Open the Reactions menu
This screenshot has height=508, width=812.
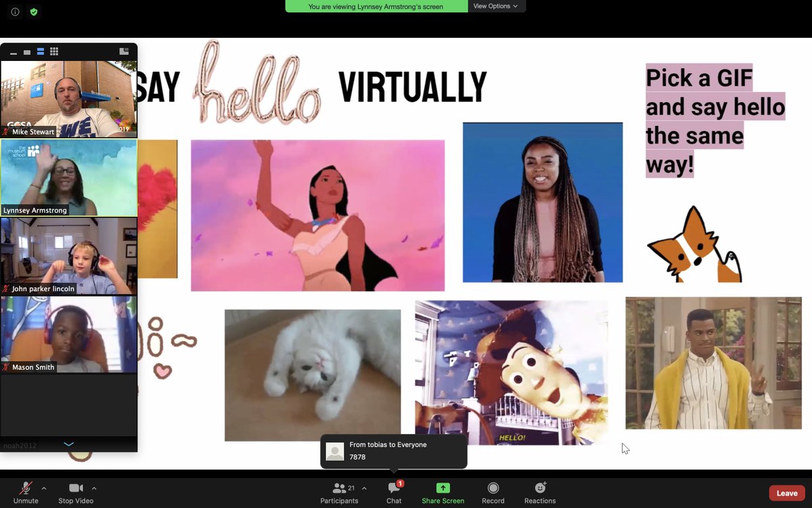tap(540, 492)
